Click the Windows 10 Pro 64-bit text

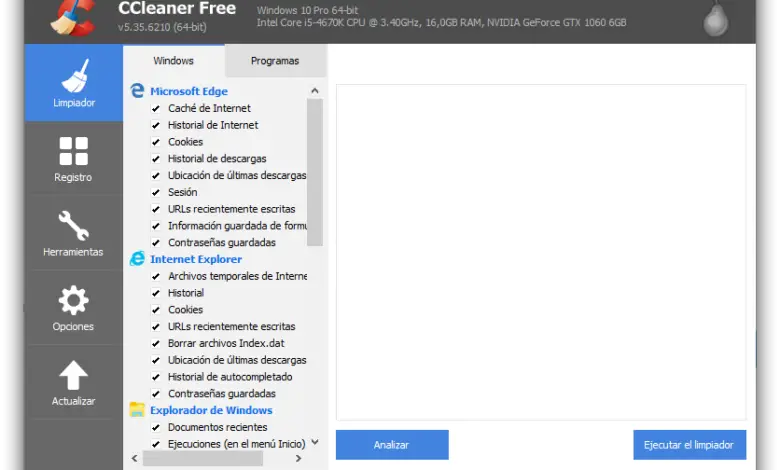[307, 10]
